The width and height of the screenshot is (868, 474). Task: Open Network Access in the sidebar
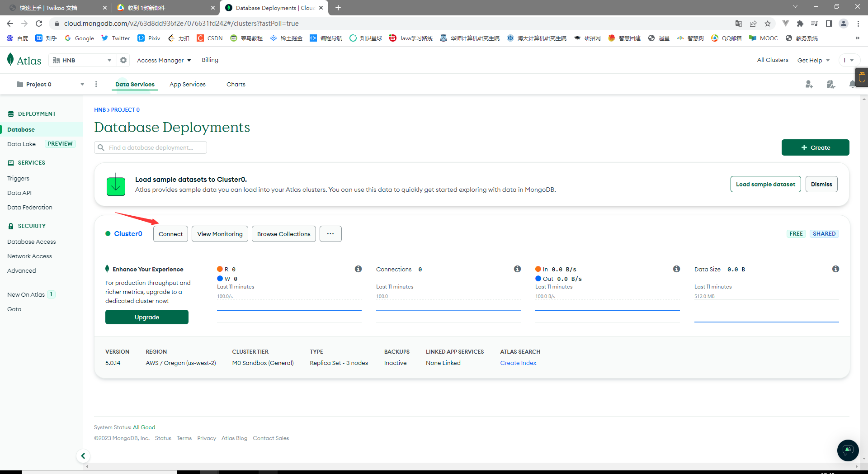[x=29, y=256]
